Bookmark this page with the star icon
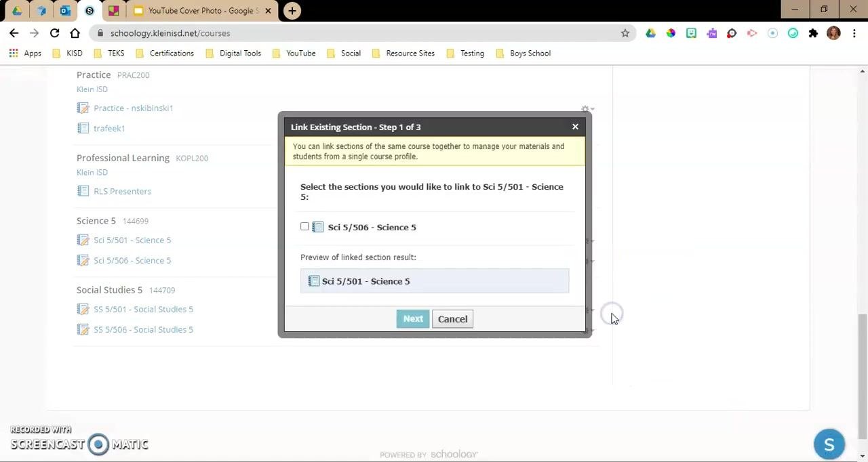 pyautogui.click(x=625, y=33)
